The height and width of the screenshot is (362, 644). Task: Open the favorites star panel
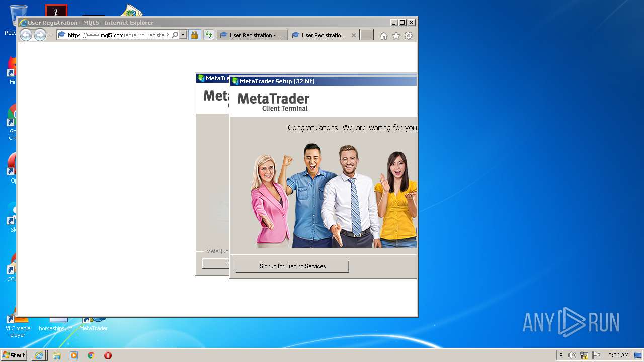pyautogui.click(x=396, y=36)
